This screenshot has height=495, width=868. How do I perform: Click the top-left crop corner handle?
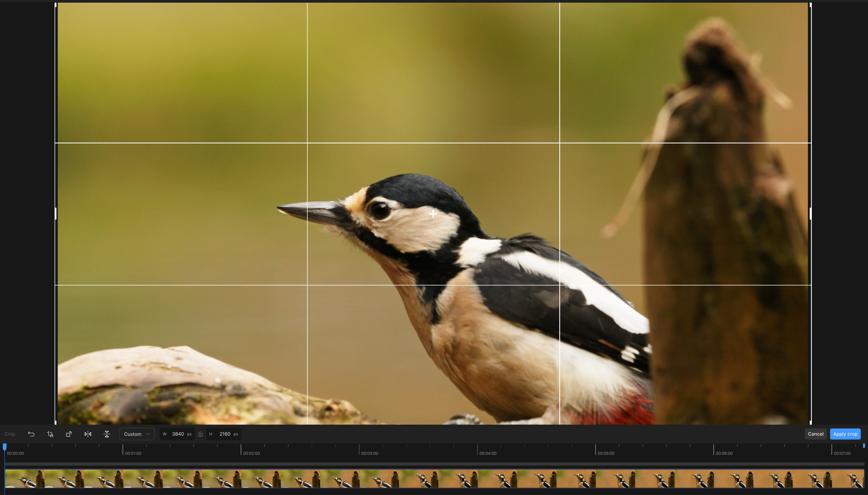click(x=56, y=4)
